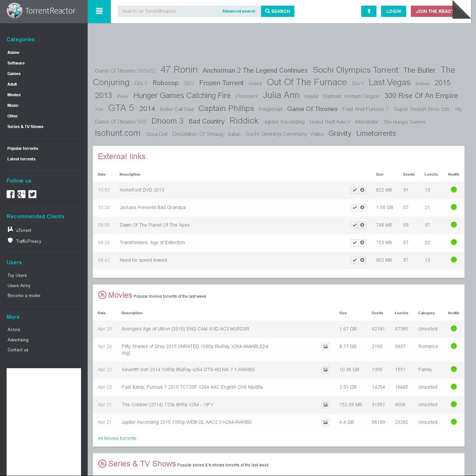Click the Movies RSS feed icon
The width and height of the screenshot is (476, 476).
click(102, 295)
